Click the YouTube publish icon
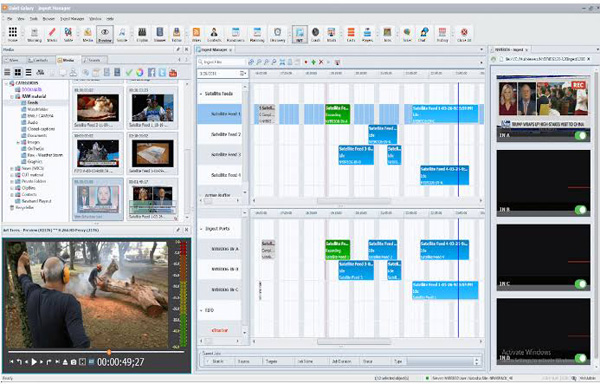This screenshot has width=600, height=384. 173,72
